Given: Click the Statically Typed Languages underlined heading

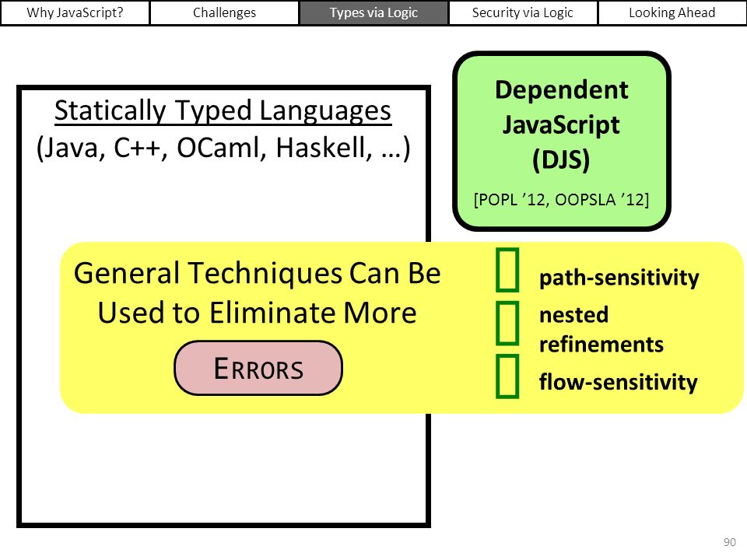Looking at the screenshot, I should pos(223,111).
